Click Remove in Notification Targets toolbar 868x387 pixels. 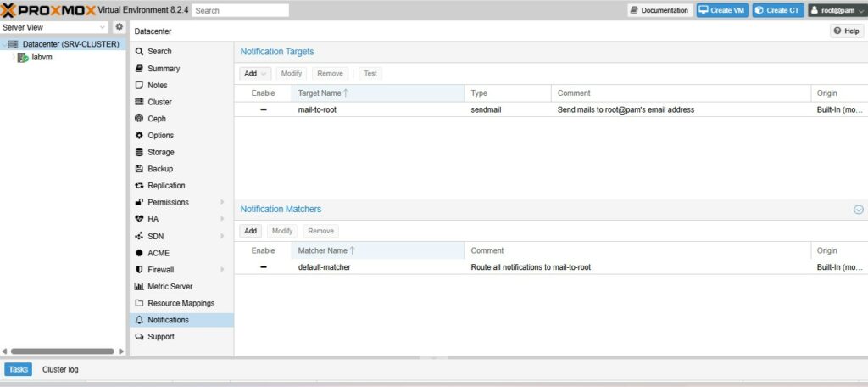click(330, 73)
